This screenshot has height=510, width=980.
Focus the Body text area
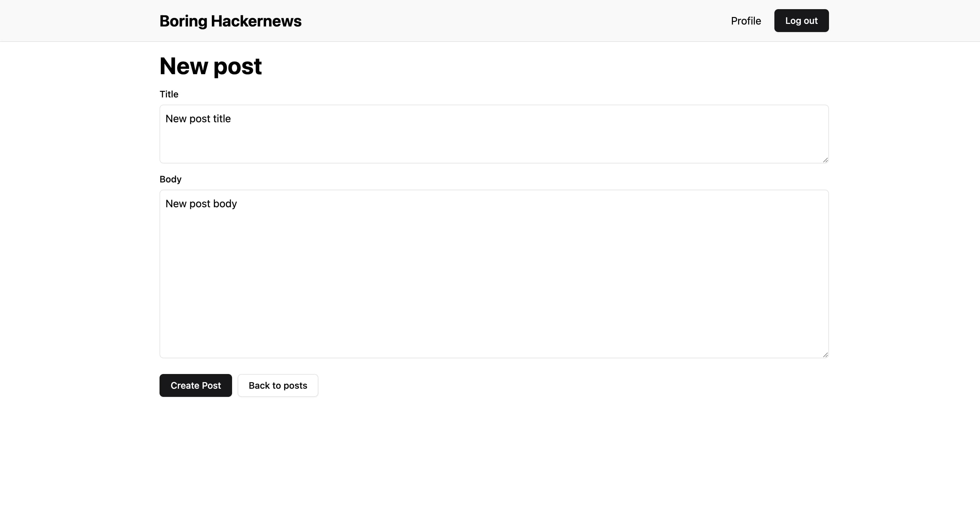494,274
